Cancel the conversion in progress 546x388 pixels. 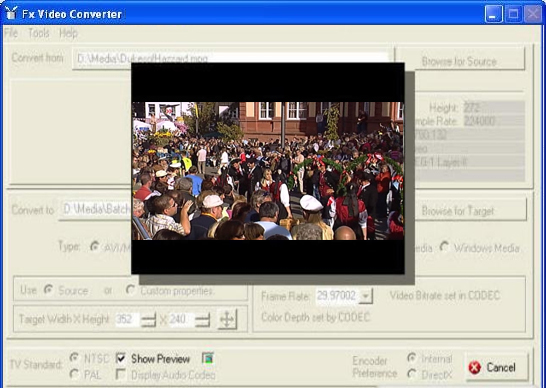click(497, 367)
